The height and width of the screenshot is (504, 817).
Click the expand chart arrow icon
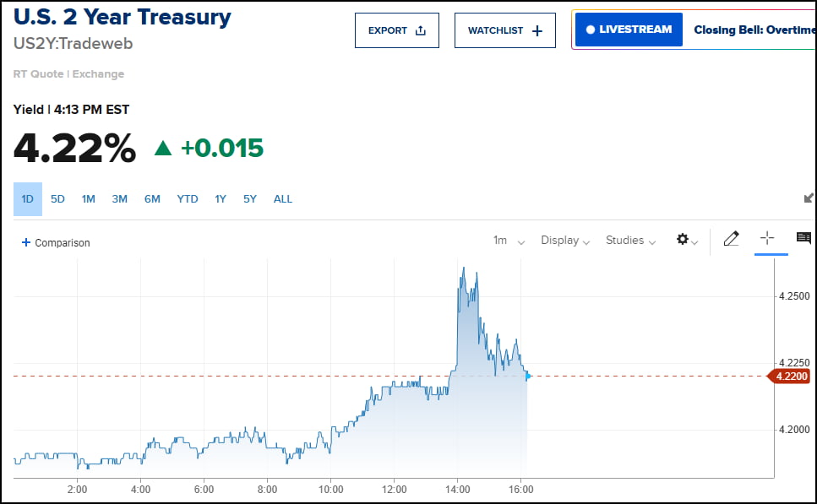(x=809, y=198)
